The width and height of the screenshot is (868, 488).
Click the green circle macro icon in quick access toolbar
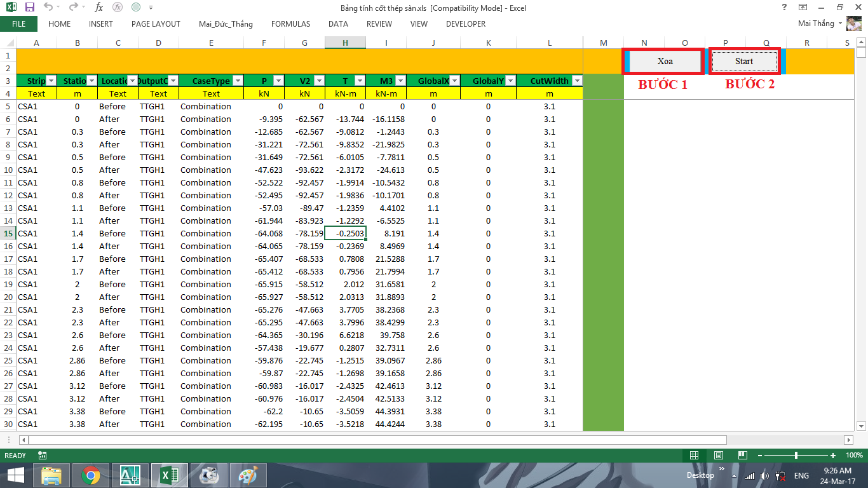pyautogui.click(x=136, y=8)
